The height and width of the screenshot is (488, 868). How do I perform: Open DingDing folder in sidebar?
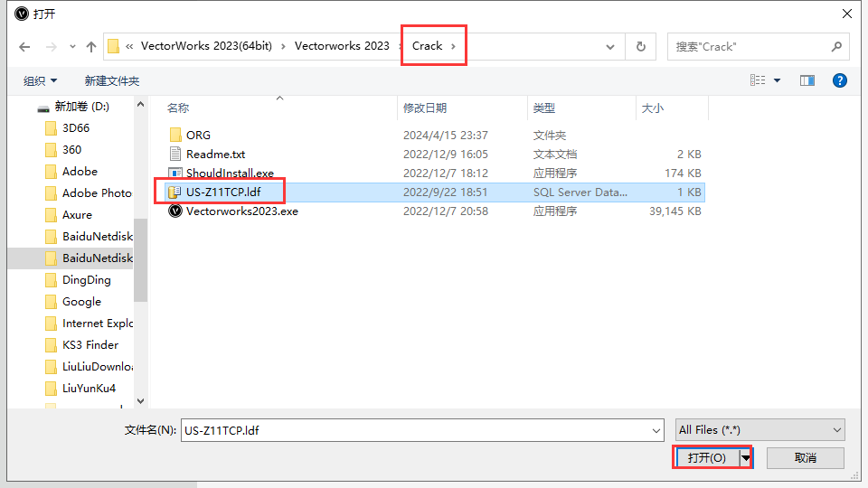point(87,280)
